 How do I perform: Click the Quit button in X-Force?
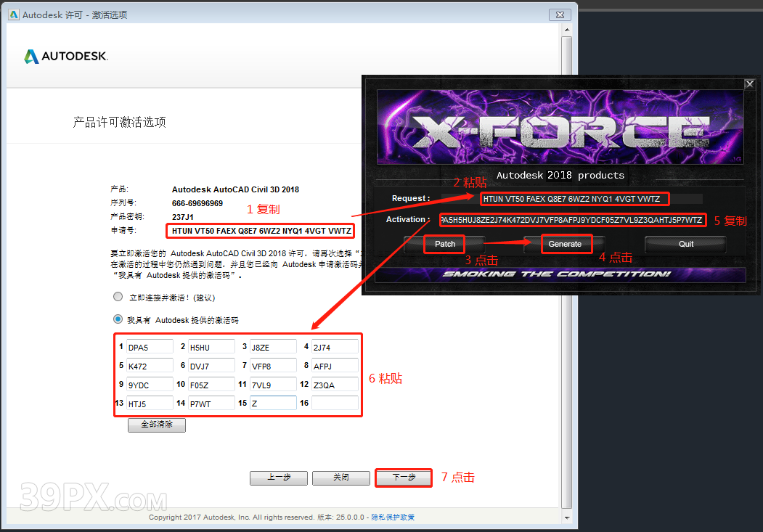tap(685, 244)
